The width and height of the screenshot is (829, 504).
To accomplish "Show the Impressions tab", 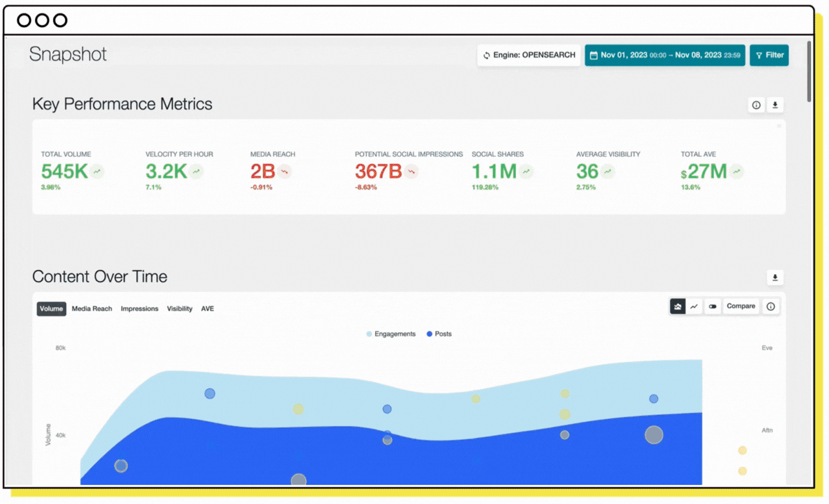I will tap(140, 309).
